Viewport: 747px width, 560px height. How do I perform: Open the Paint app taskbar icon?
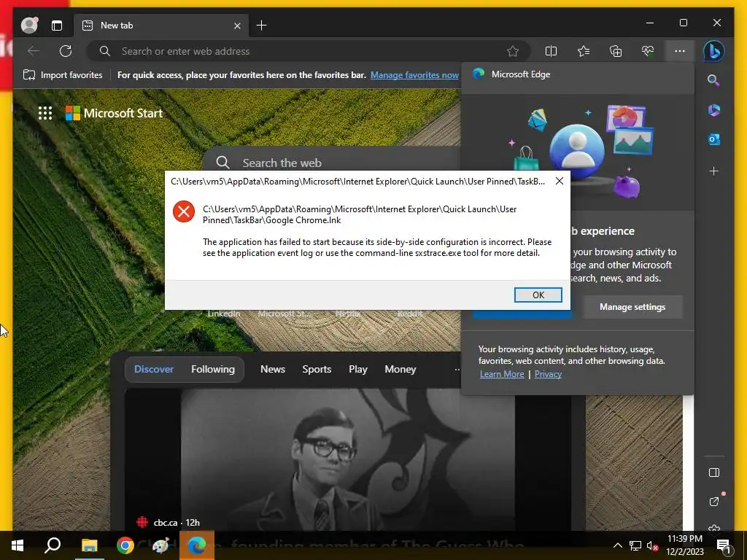coord(160,545)
